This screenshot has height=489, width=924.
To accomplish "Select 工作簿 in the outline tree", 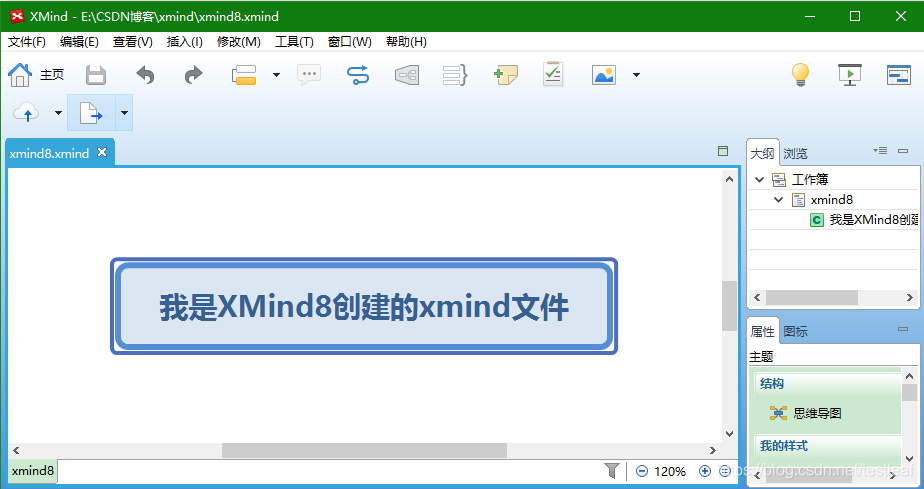I will click(x=810, y=179).
